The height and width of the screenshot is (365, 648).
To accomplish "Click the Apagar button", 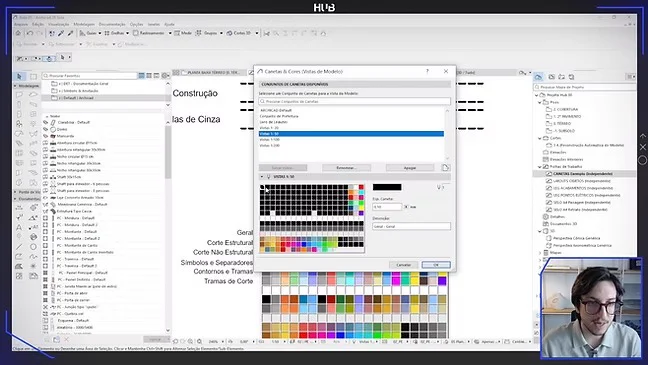I will coord(410,168).
